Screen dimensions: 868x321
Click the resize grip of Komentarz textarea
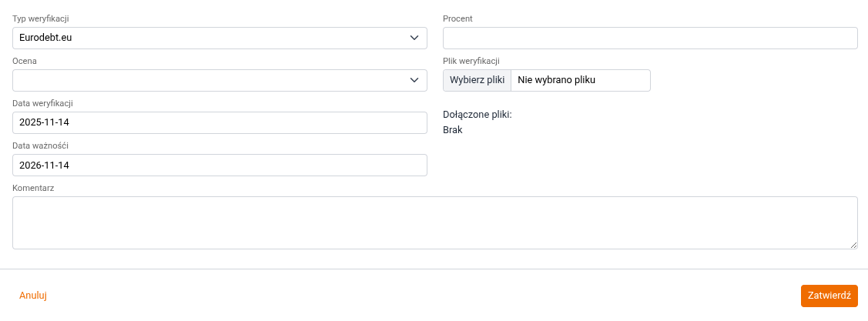(x=853, y=245)
